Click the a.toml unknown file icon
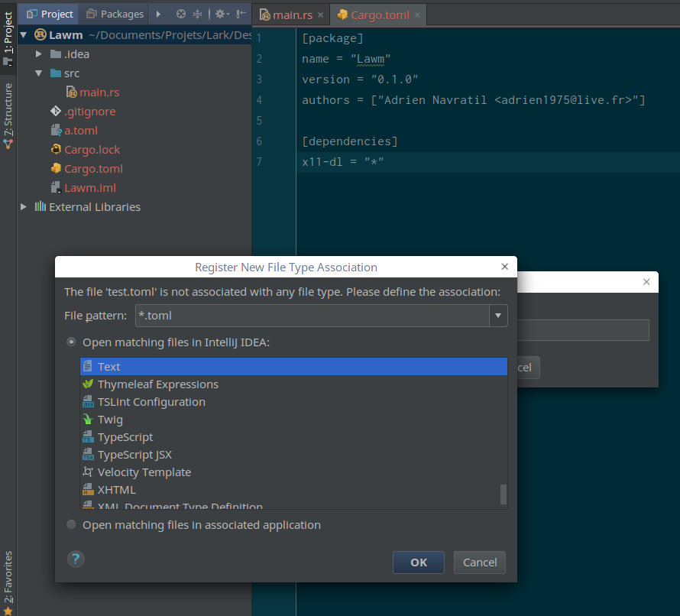This screenshot has height=616, width=680. (x=57, y=130)
